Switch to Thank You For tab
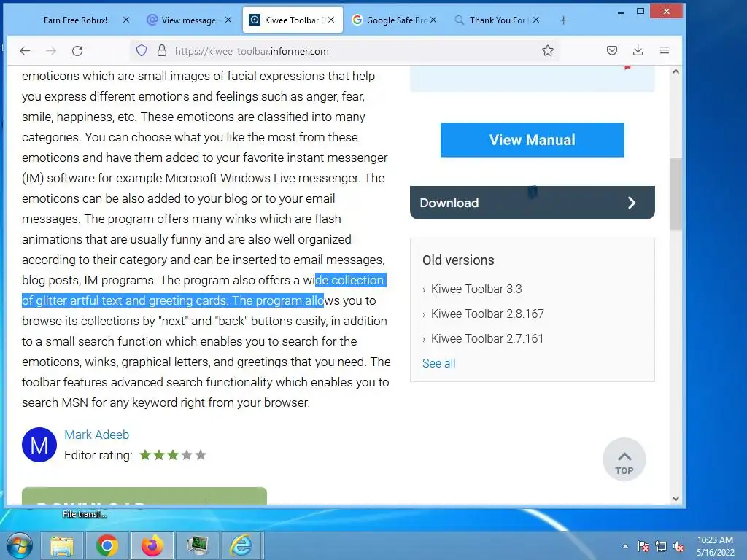This screenshot has height=560, width=747. click(x=498, y=20)
